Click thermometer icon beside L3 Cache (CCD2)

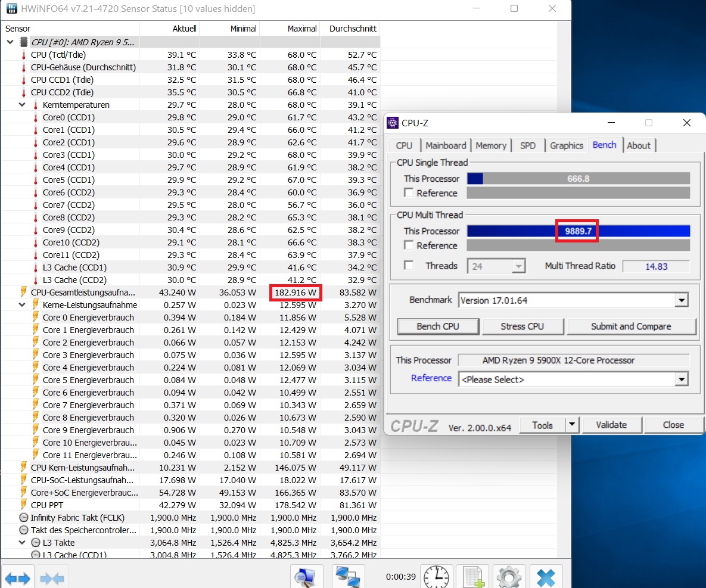36,280
